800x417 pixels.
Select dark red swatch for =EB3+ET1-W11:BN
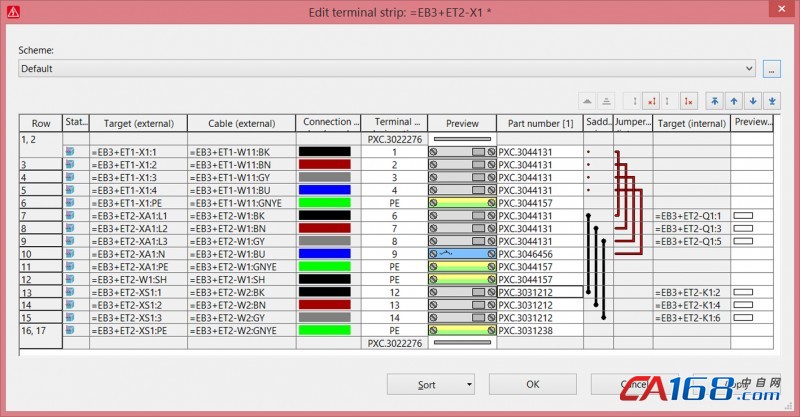pyautogui.click(x=324, y=164)
